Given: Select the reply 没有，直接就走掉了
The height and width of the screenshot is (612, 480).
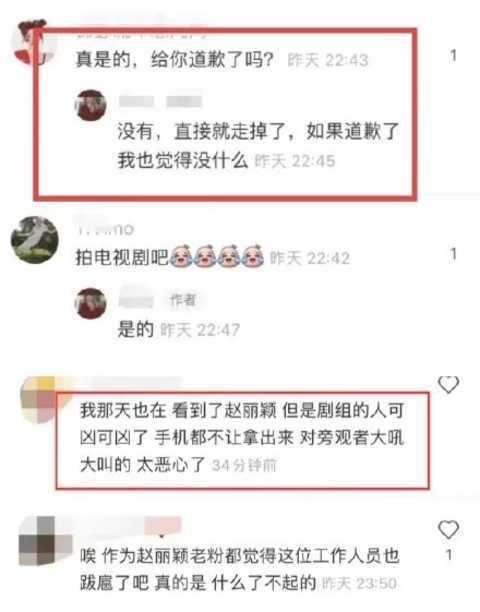Looking at the screenshot, I should tap(258, 145).
